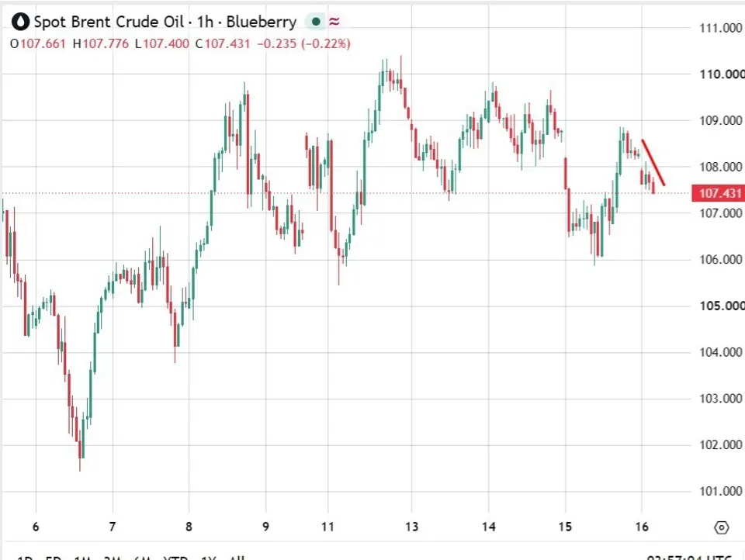Click date label 11 on time axis
The height and width of the screenshot is (560, 745).
pos(327,527)
